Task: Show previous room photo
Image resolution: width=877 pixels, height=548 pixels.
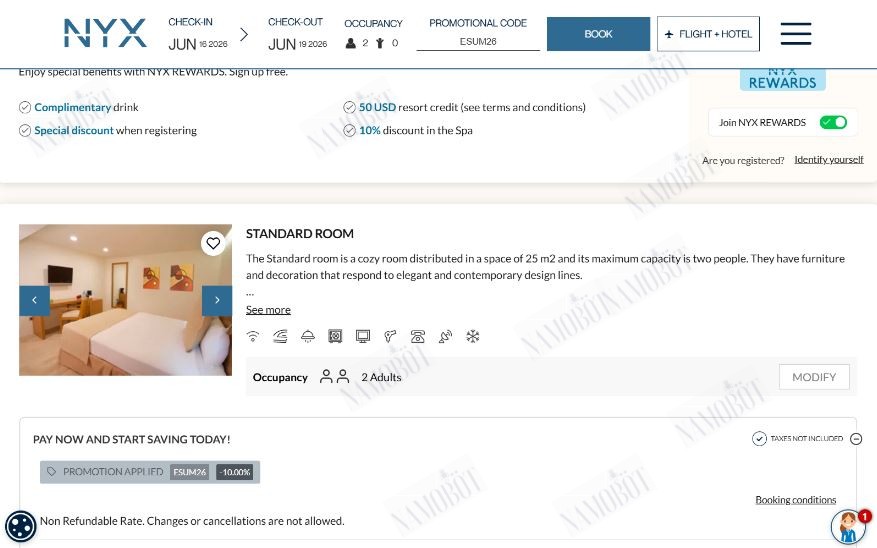Action: tap(34, 300)
